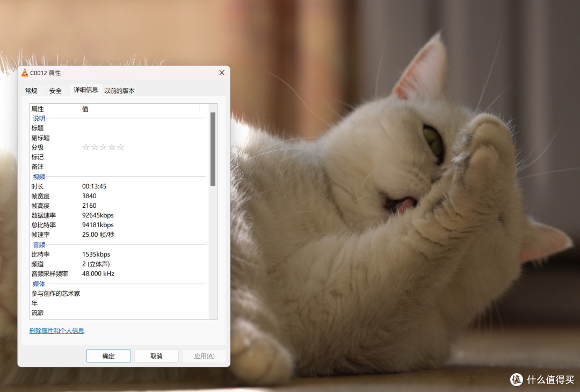The image size is (580, 392).
Task: Click the 时长 value 00:13:45
Action: tap(95, 186)
